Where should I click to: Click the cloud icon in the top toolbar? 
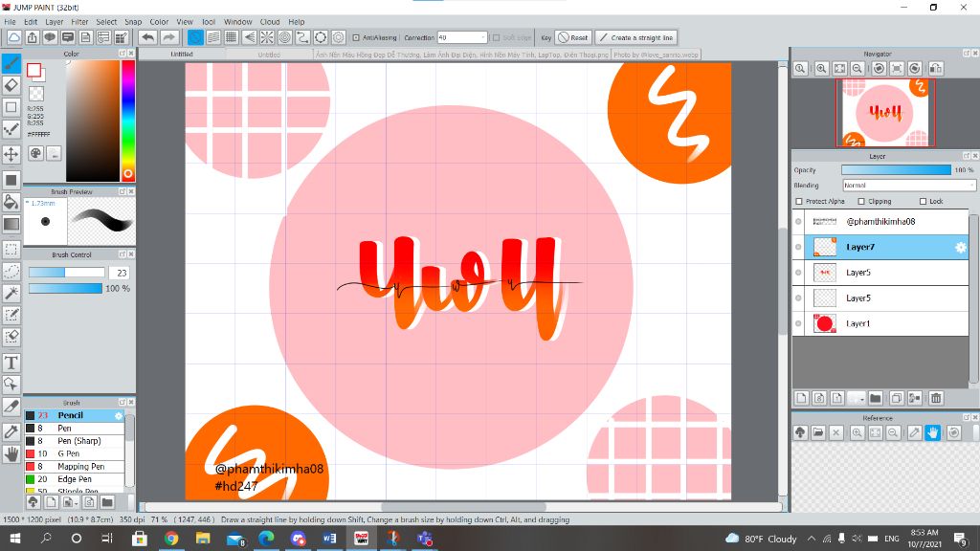(13, 37)
